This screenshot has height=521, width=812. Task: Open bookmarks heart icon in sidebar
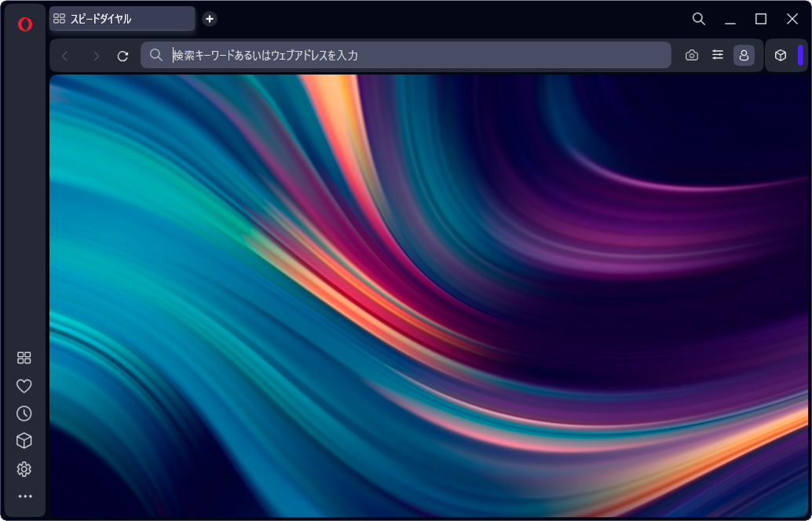tap(24, 386)
